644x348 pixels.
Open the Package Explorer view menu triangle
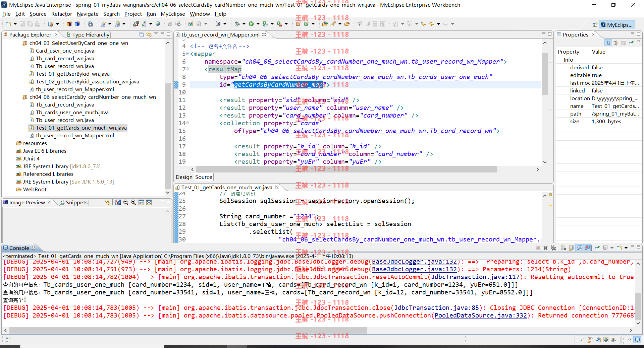pos(156,33)
